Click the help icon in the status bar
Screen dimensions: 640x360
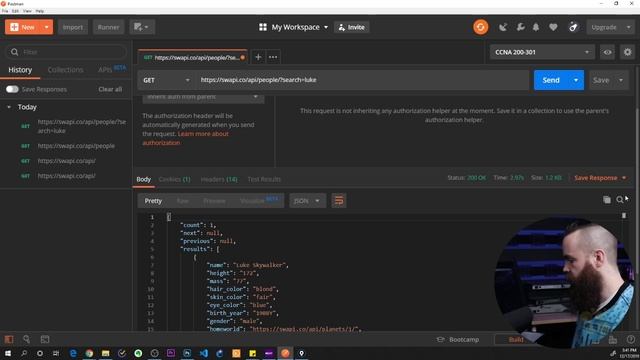click(631, 340)
